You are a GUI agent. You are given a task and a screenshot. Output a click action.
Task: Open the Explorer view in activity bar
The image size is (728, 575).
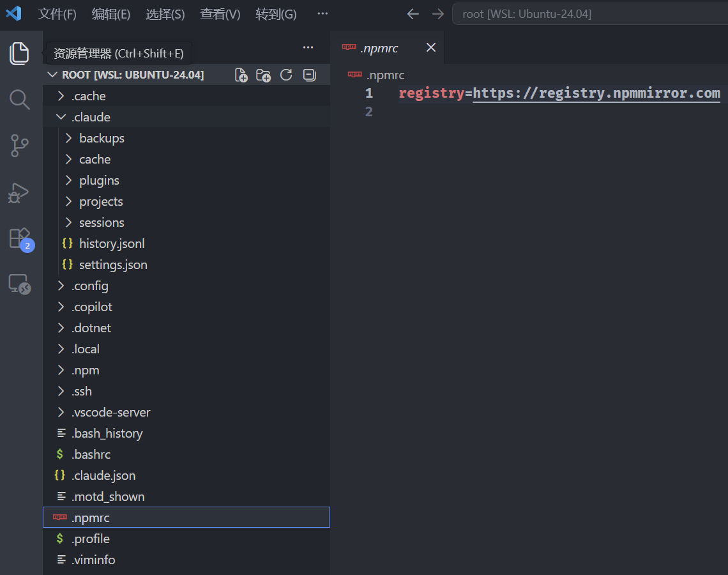[20, 54]
